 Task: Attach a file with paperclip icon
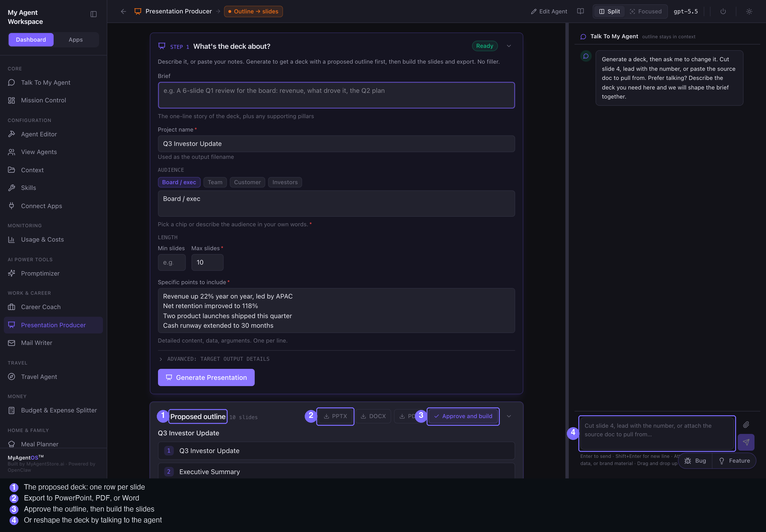click(x=746, y=424)
